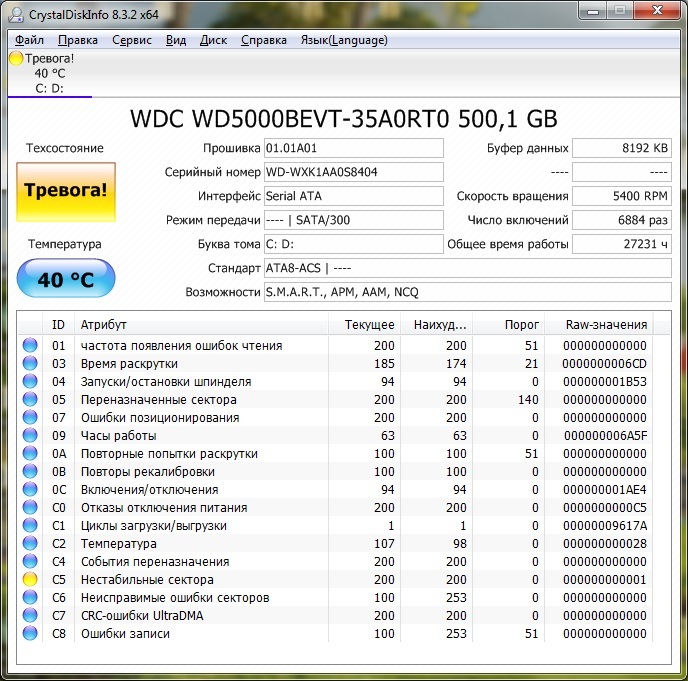Click the Число включений value 6884 раз
This screenshot has height=681, width=688.
[622, 220]
